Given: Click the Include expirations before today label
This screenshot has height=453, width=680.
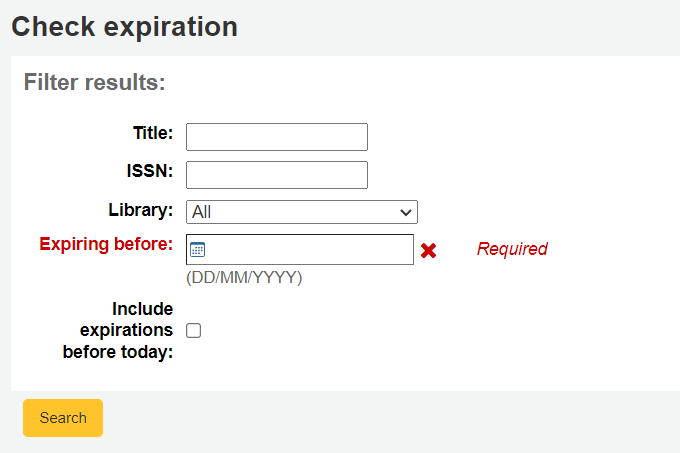Looking at the screenshot, I should tap(120, 330).
